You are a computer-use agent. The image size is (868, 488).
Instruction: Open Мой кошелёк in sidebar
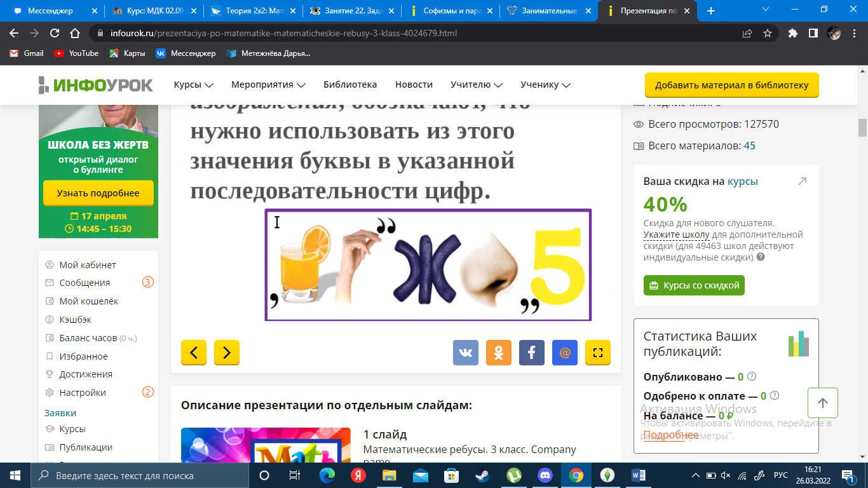[89, 301]
